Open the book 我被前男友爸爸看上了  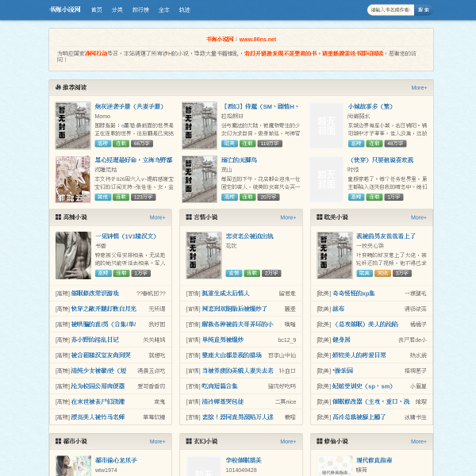click(386, 236)
